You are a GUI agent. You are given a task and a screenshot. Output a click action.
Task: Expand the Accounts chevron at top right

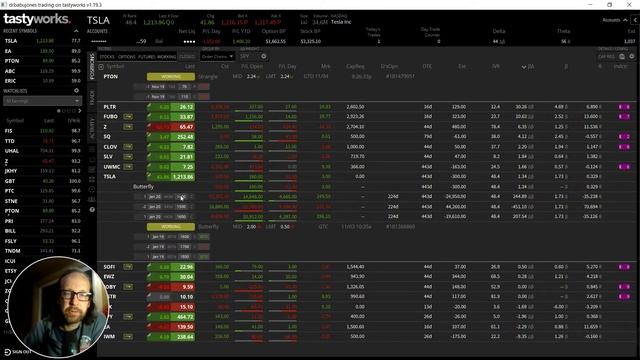click(x=625, y=20)
